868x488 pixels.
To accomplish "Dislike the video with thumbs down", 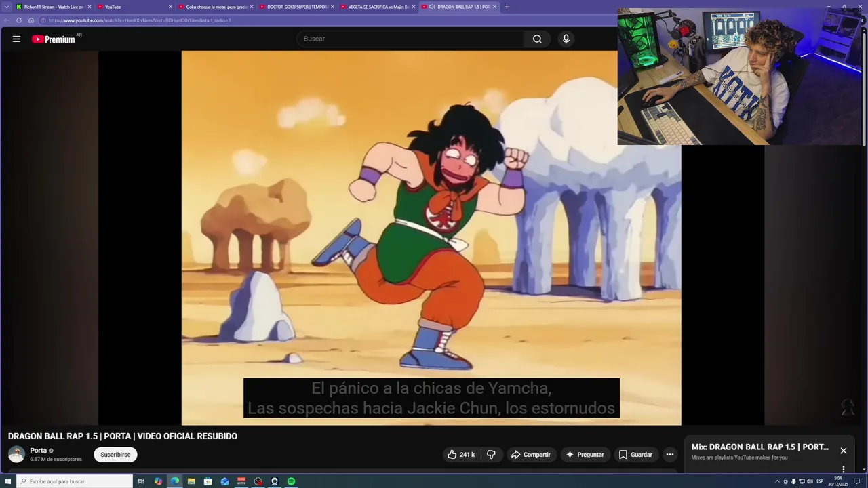I will pyautogui.click(x=491, y=455).
